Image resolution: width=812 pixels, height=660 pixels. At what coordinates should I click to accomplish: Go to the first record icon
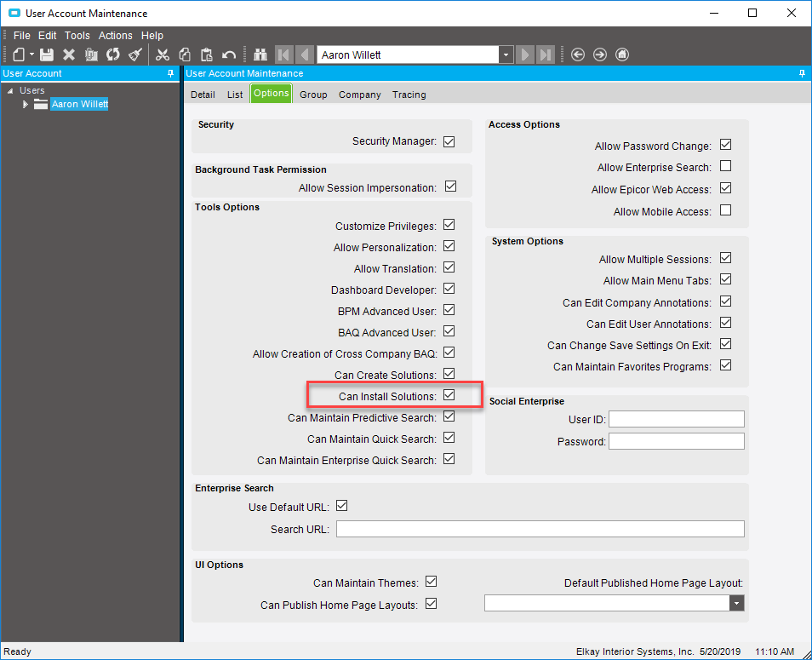coord(283,55)
